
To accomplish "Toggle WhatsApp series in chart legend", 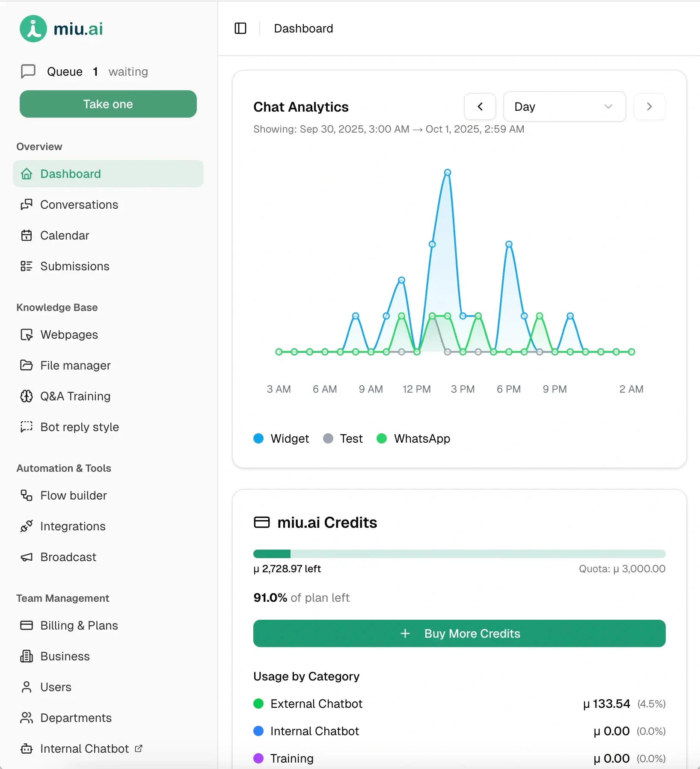I will 413,438.
